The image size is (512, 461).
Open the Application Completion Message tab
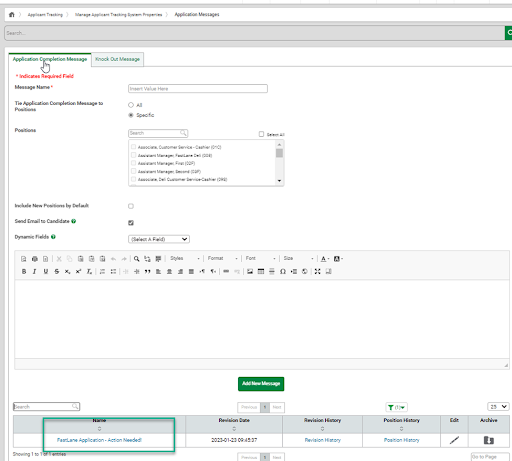50,59
